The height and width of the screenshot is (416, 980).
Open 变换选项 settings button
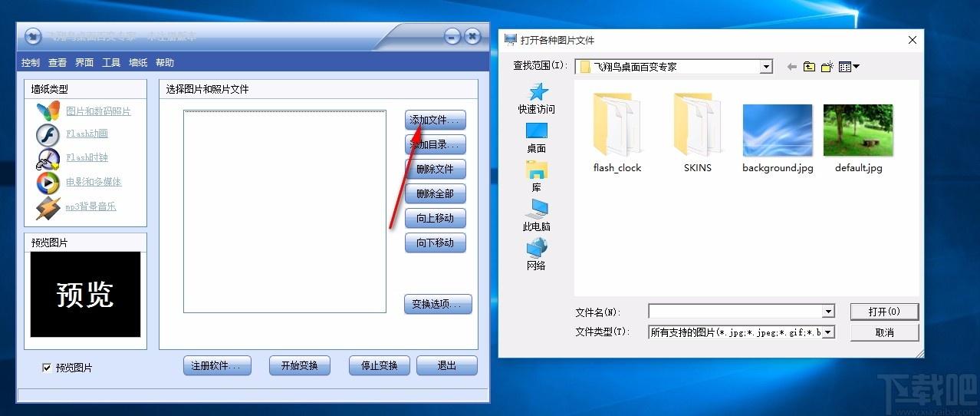(438, 304)
